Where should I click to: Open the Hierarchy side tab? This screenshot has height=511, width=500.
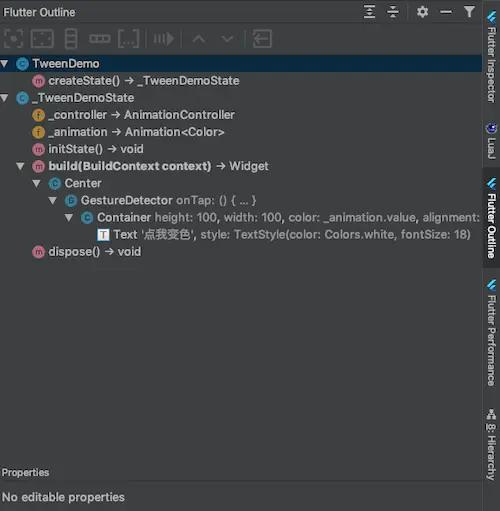[491, 444]
